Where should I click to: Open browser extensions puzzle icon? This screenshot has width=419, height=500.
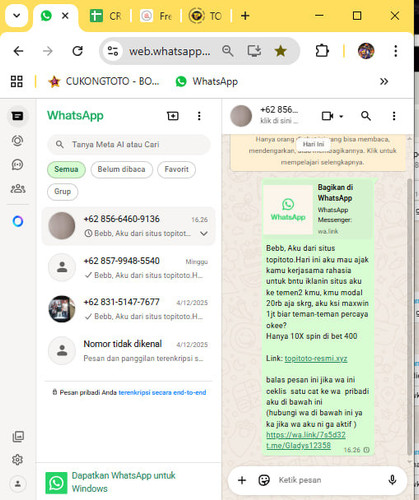[x=322, y=51]
